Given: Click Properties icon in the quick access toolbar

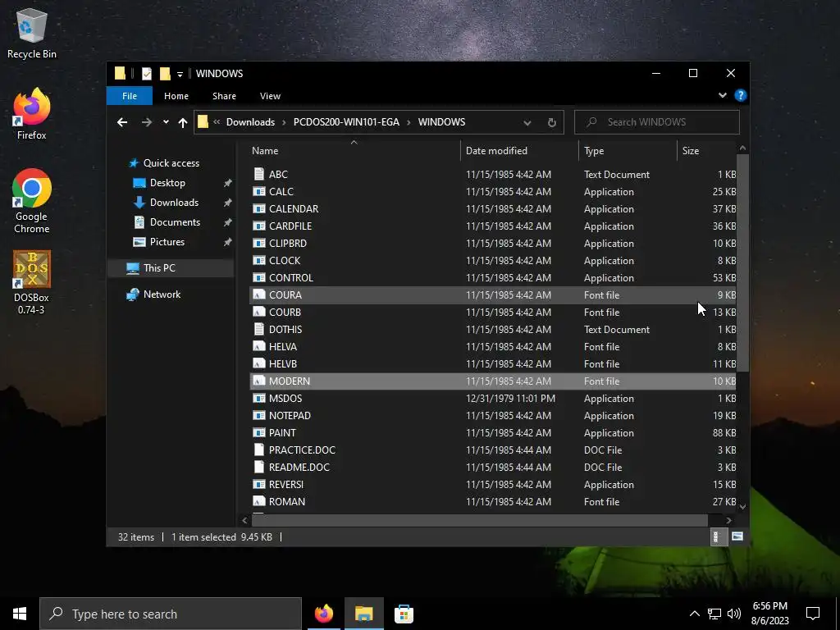Looking at the screenshot, I should click(146, 73).
